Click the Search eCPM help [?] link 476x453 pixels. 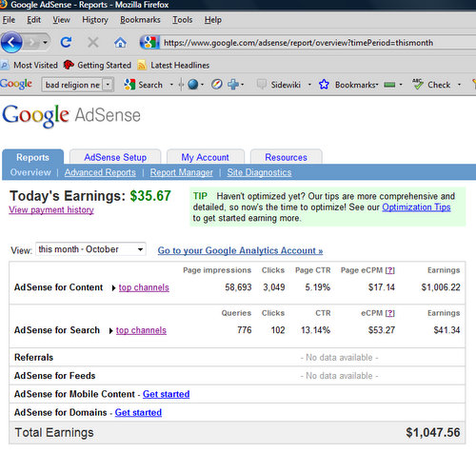(x=390, y=313)
